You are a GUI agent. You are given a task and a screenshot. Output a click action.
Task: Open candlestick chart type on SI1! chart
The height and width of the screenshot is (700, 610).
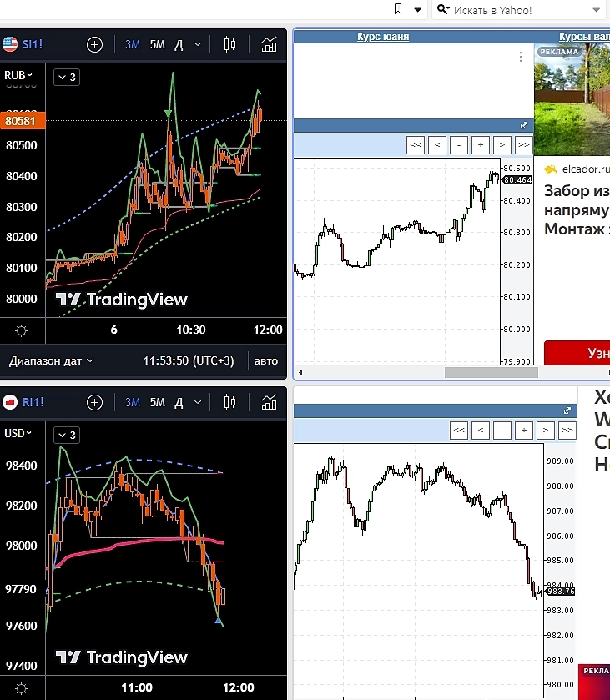click(230, 45)
